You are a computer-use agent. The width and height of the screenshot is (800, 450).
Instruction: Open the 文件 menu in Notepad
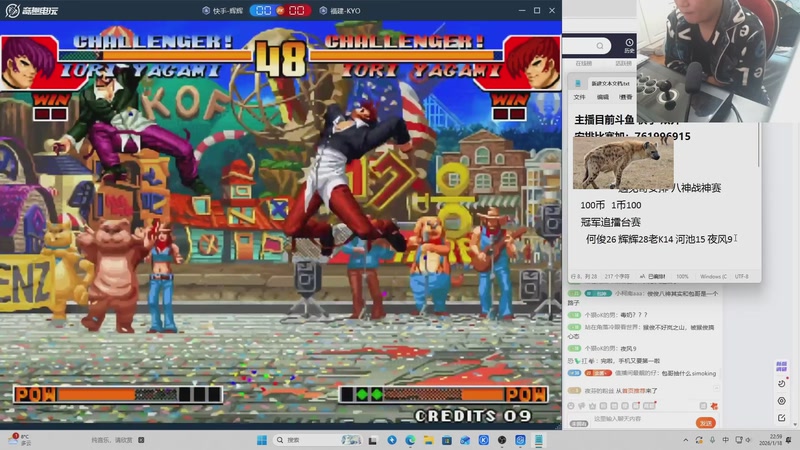pyautogui.click(x=579, y=97)
